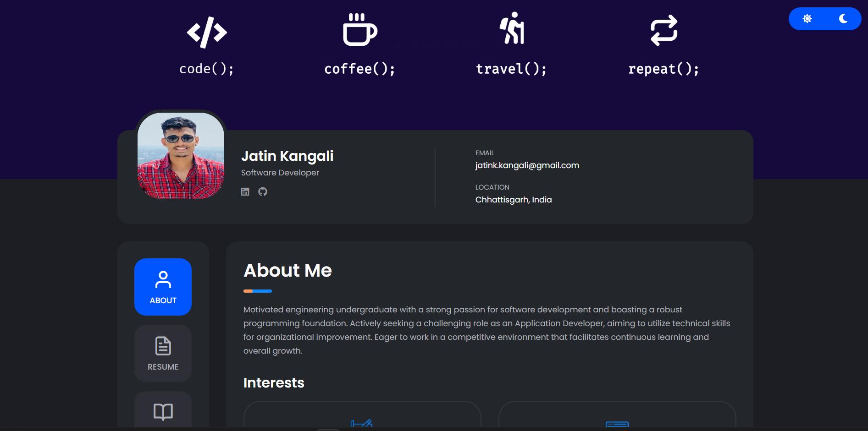
Task: Click the jatink.kangali@gmail.com email address
Action: point(527,165)
